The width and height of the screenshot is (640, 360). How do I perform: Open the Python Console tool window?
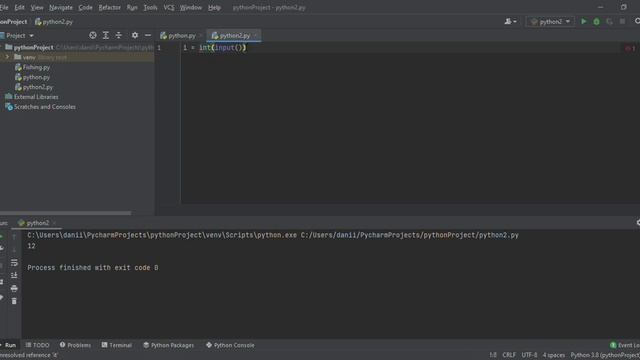pyautogui.click(x=230, y=345)
